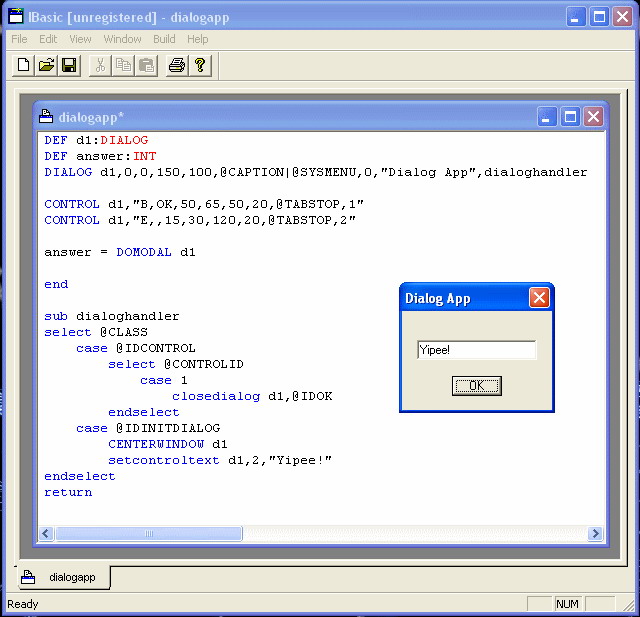Click the 'end' keyword line
This screenshot has width=640, height=617.
(x=56, y=284)
